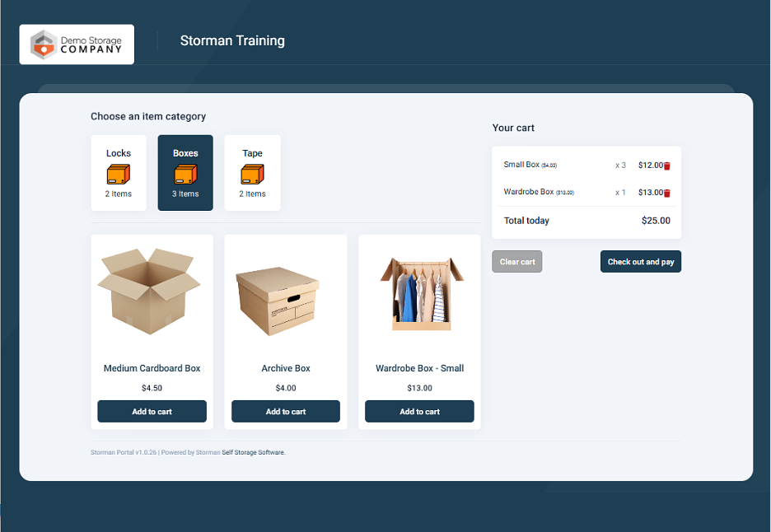Click the $25.00 total amount
The width and height of the screenshot is (771, 532).
click(x=656, y=221)
